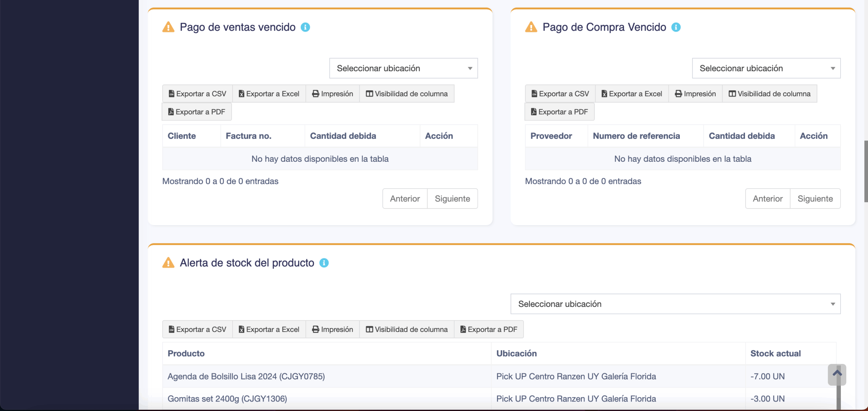Click scroll-to-top arrow icon
The width and height of the screenshot is (868, 411).
pyautogui.click(x=837, y=374)
